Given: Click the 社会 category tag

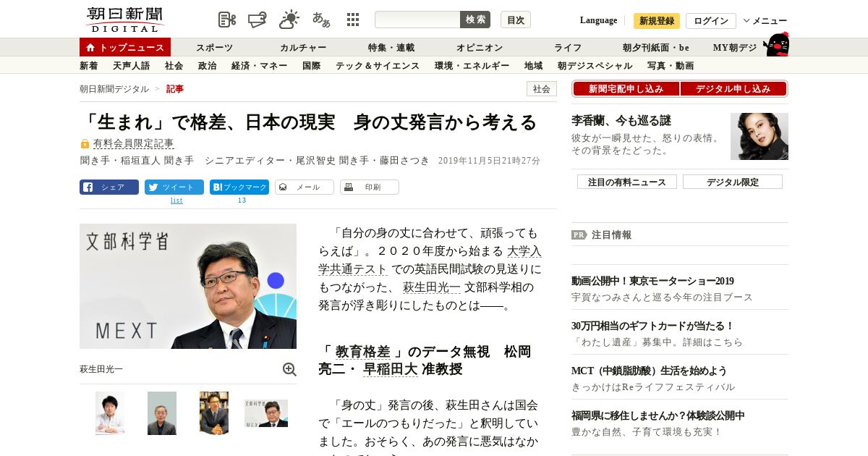Looking at the screenshot, I should pyautogui.click(x=542, y=89).
